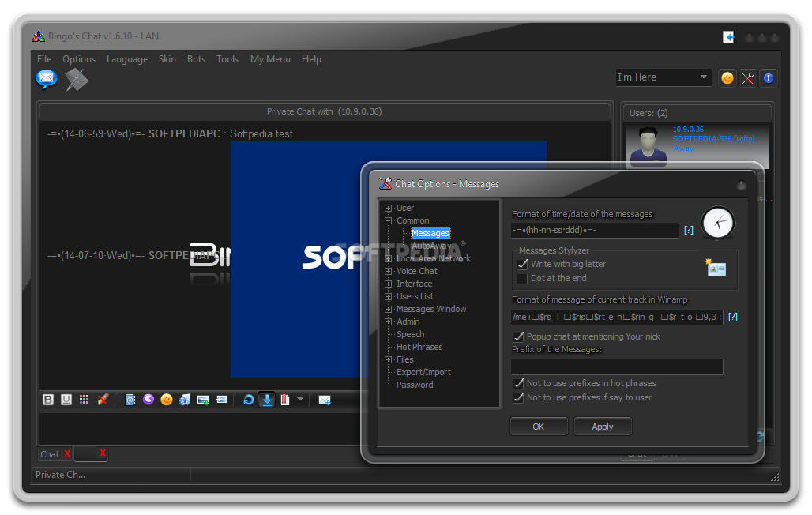Collapse the Common tree node
812x515 pixels.
(x=388, y=220)
